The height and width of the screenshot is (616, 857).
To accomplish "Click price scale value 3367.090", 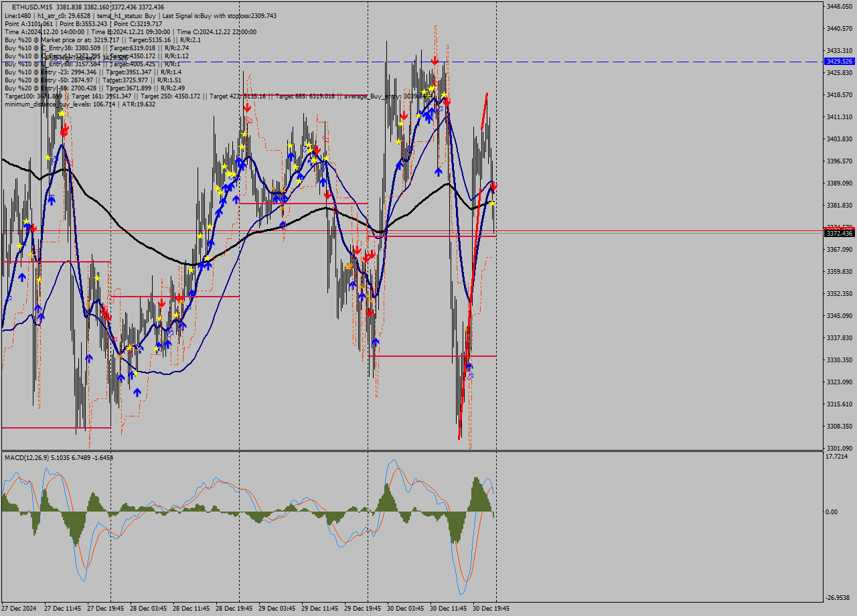I will click(839, 249).
